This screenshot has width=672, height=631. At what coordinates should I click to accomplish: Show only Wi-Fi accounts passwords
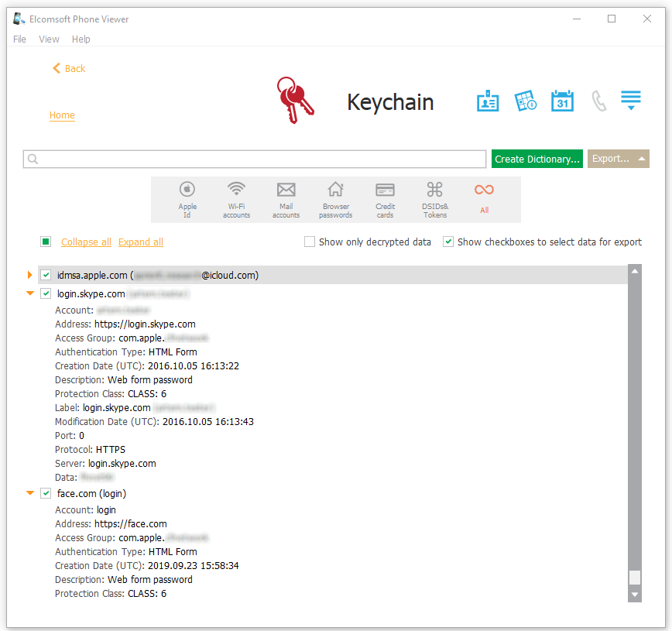click(236, 199)
